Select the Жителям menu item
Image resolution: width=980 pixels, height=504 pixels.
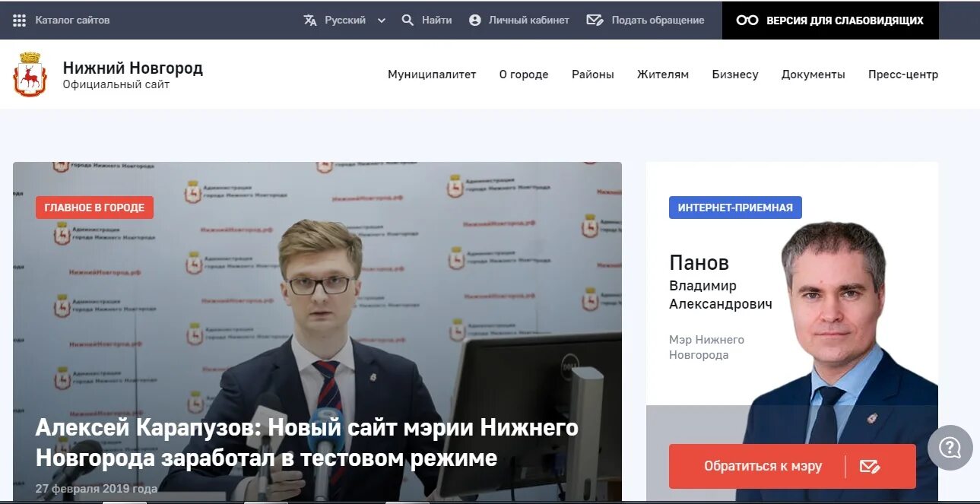tap(663, 74)
